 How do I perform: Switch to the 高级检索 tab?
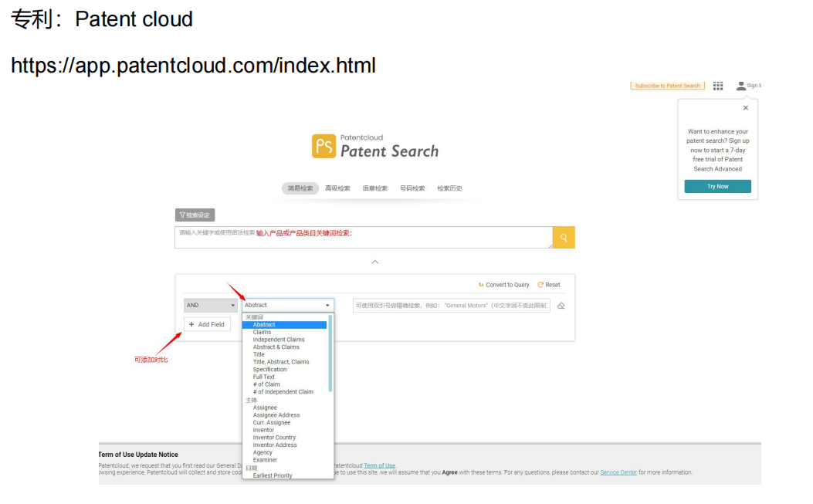click(337, 188)
